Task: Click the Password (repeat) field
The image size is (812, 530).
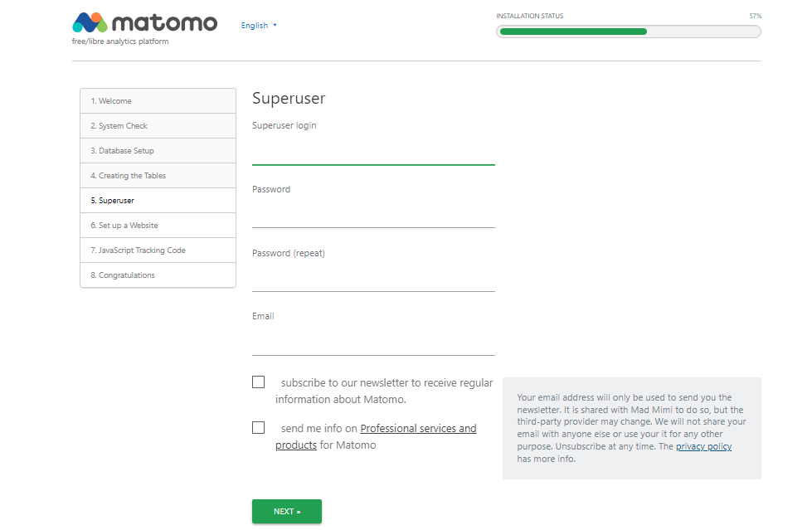Action: click(x=373, y=280)
